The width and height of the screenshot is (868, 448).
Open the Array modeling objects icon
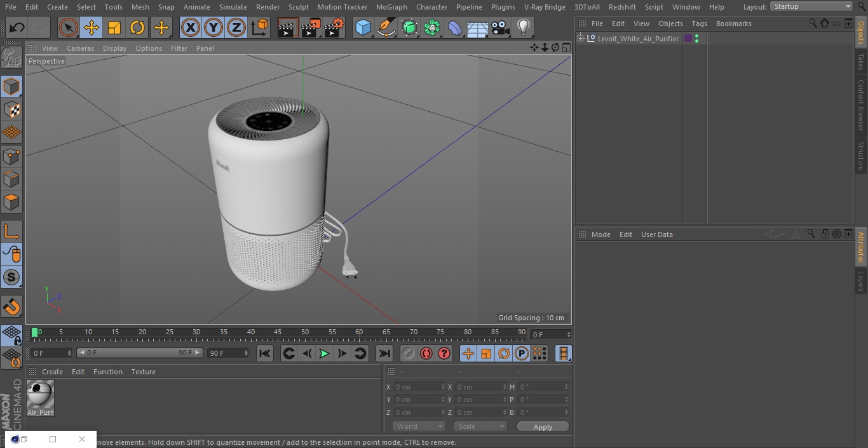[x=432, y=27]
